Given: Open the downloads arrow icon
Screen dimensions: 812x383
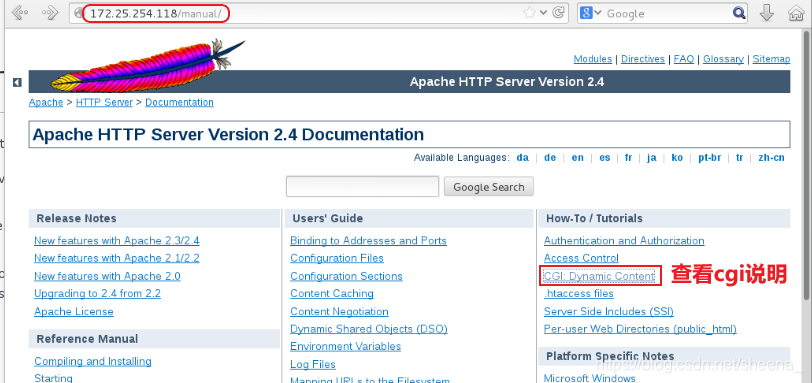Looking at the screenshot, I should [x=767, y=13].
